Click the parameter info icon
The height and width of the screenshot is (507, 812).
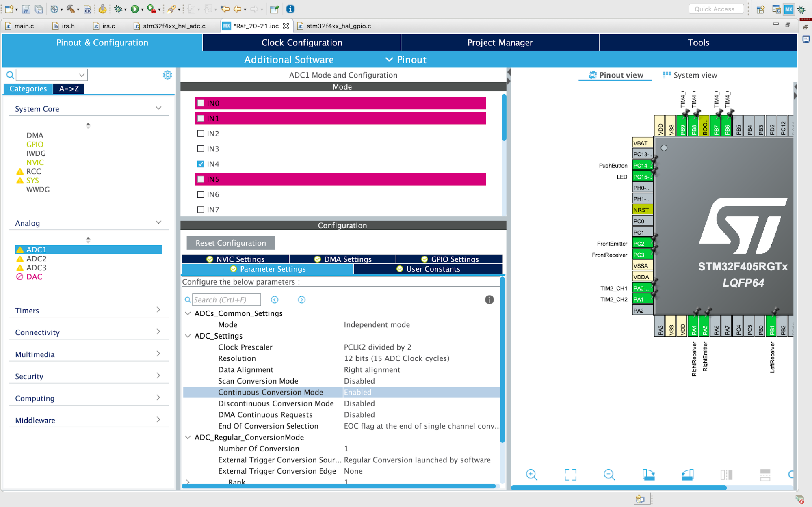[x=489, y=300]
